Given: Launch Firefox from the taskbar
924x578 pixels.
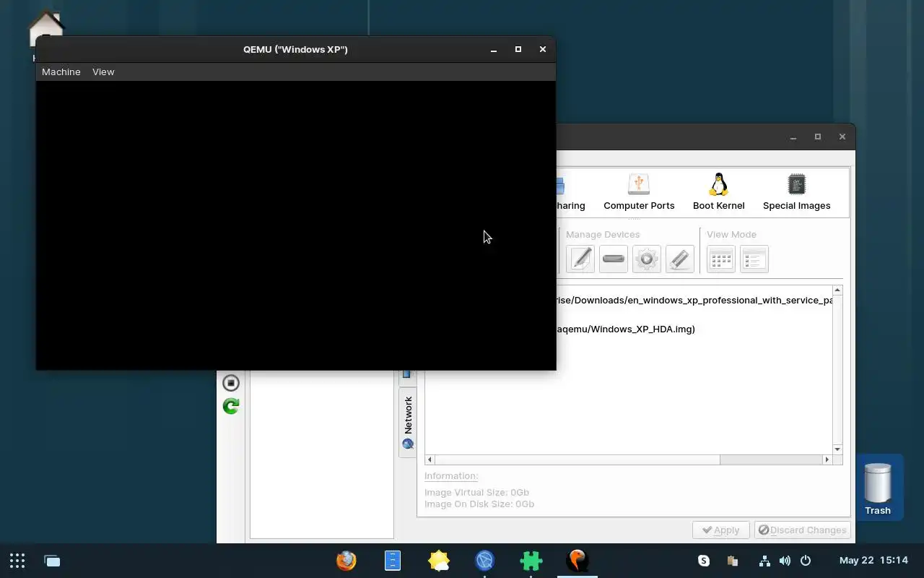Looking at the screenshot, I should (x=346, y=561).
